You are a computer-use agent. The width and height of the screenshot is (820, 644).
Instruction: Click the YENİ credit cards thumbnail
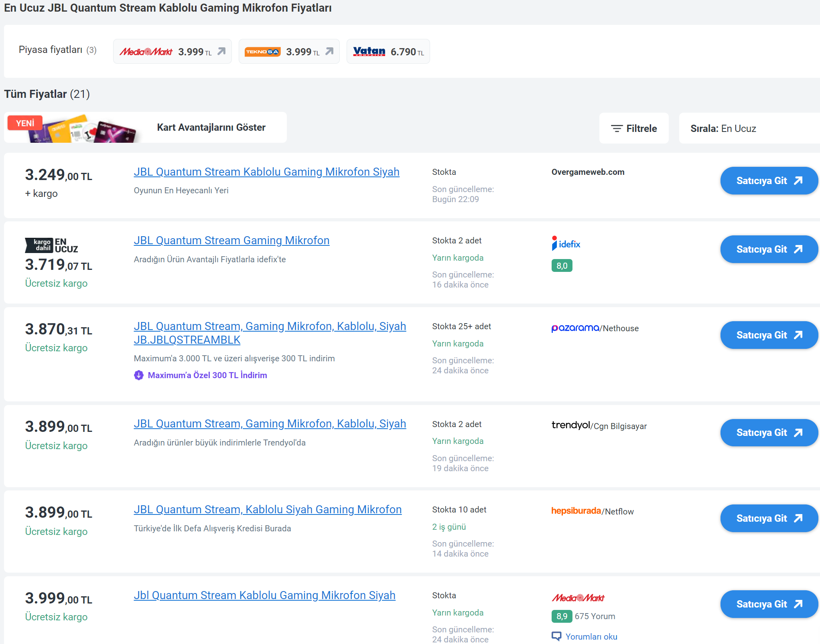(x=72, y=128)
